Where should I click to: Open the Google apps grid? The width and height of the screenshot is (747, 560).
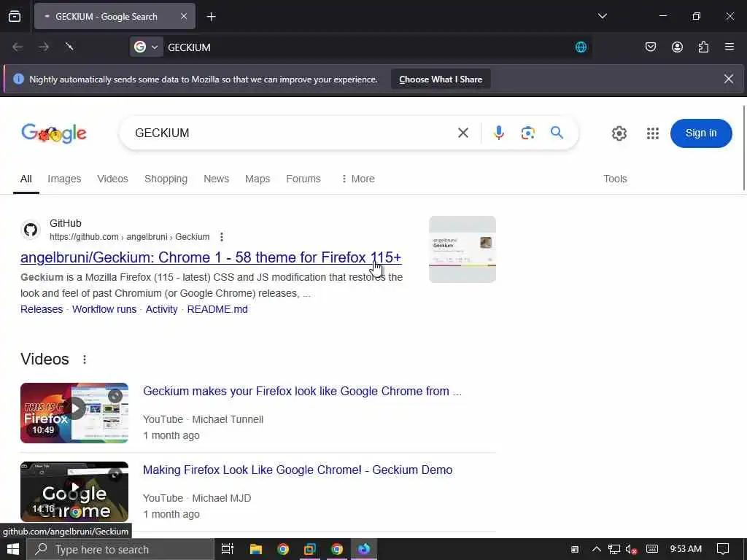click(653, 133)
